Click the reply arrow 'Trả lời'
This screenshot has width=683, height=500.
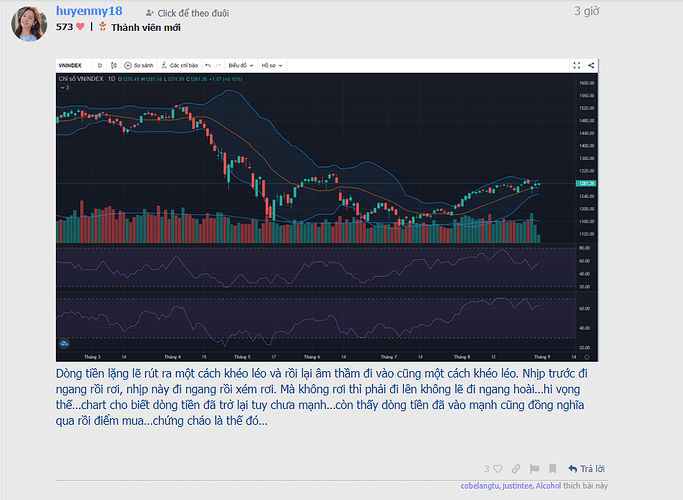pyautogui.click(x=586, y=468)
